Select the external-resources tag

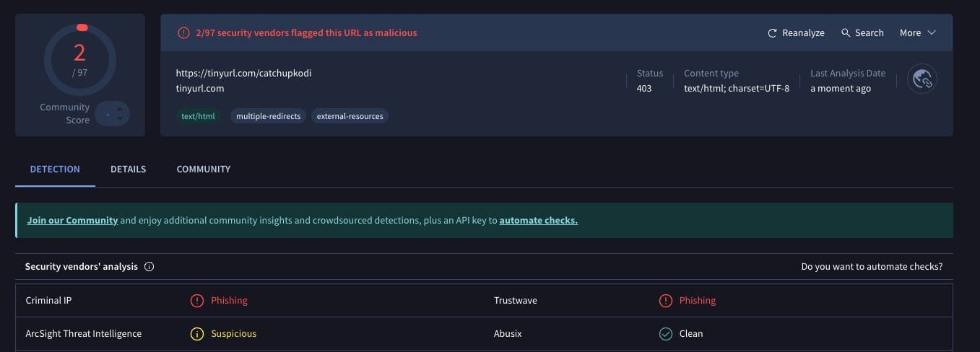[x=350, y=116]
